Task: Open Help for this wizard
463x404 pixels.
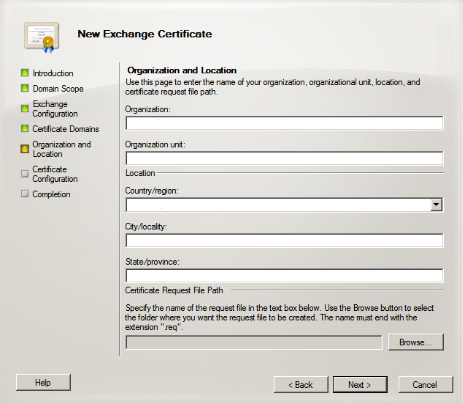Action: coord(43,382)
